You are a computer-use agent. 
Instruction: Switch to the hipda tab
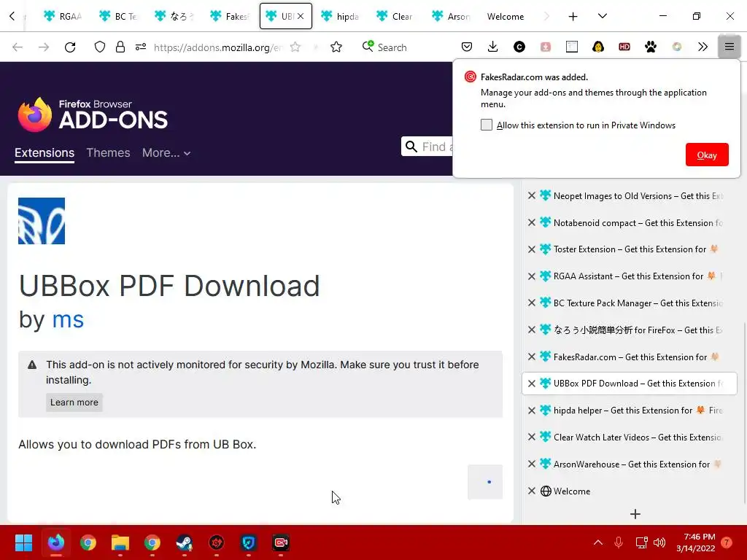point(340,16)
